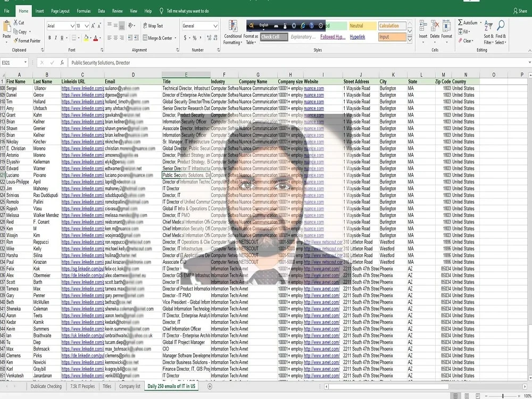Apply accounting dollar format
The image size is (532, 399).
(185, 38)
